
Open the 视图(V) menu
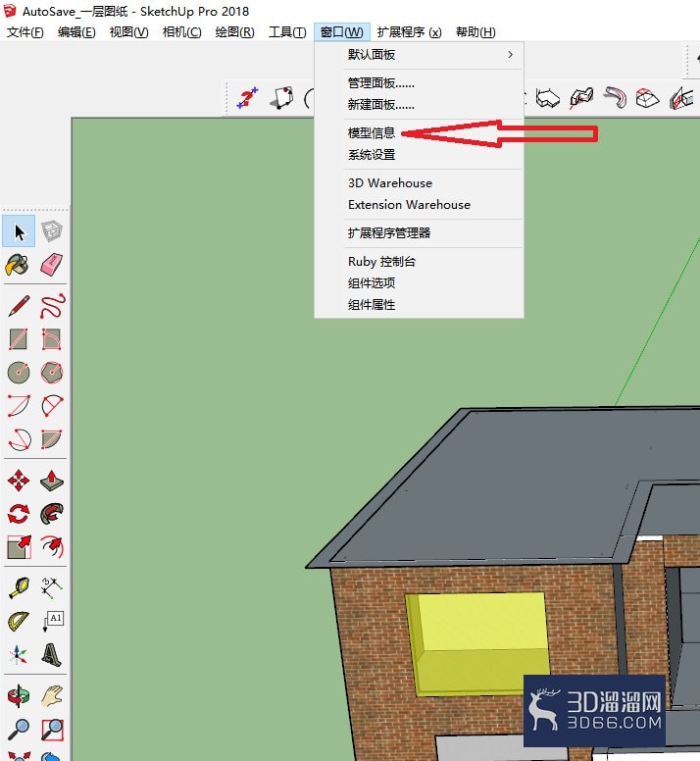(128, 32)
